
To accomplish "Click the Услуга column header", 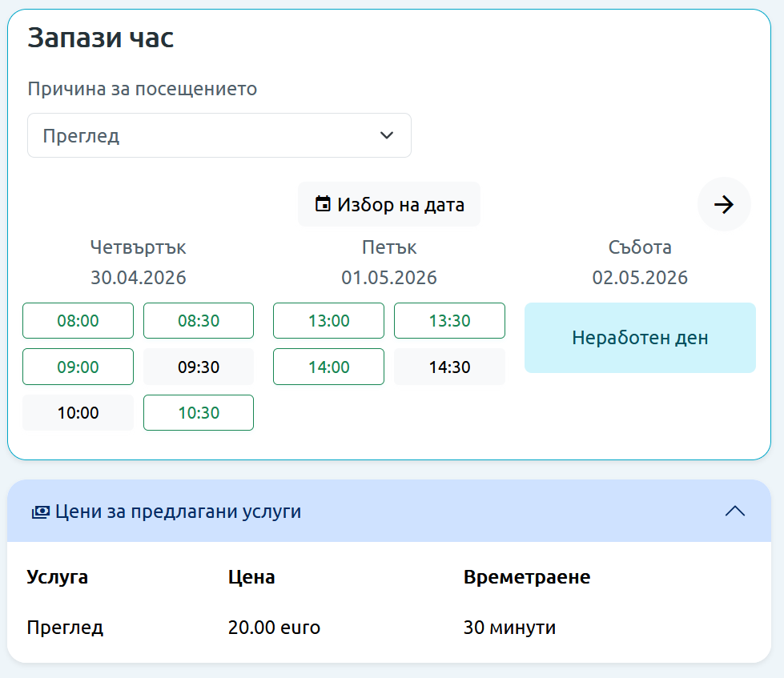I will 58,577.
